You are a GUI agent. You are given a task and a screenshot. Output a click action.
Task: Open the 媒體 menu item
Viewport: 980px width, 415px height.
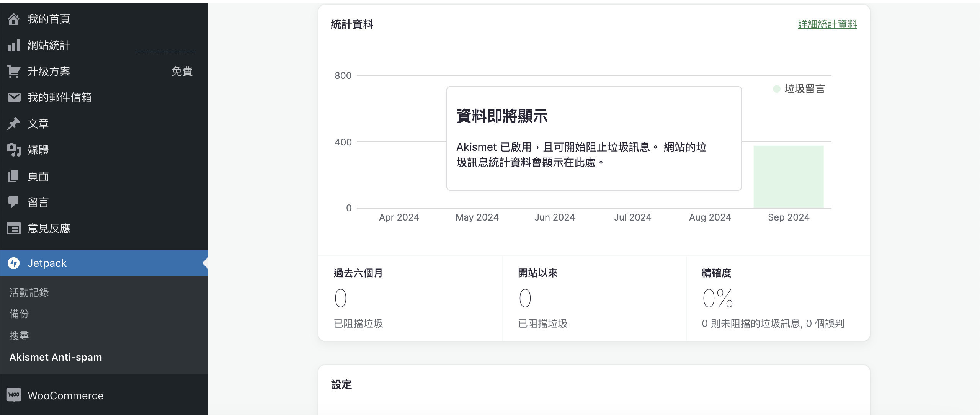38,150
